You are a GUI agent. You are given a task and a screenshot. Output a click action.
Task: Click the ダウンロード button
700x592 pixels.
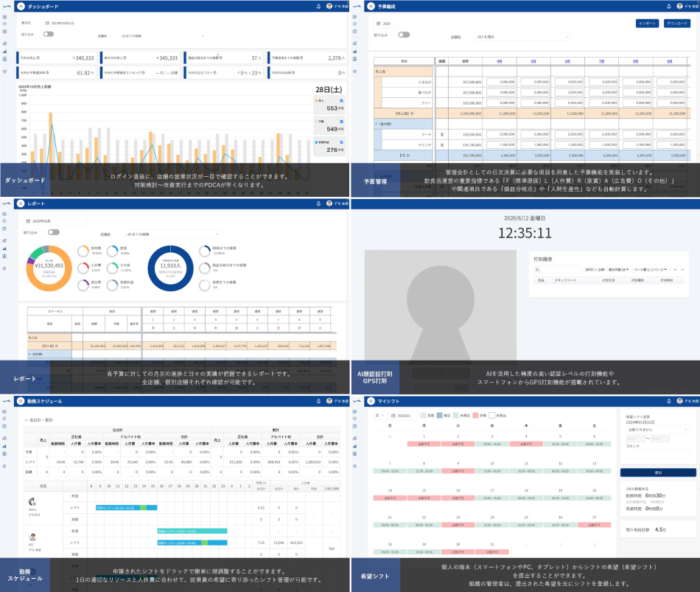676,23
